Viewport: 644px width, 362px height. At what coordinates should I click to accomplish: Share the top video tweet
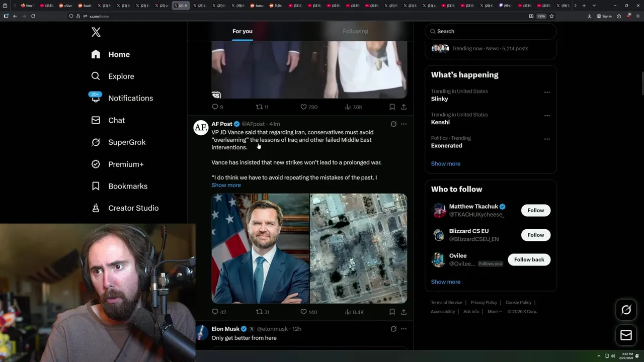pyautogui.click(x=404, y=107)
